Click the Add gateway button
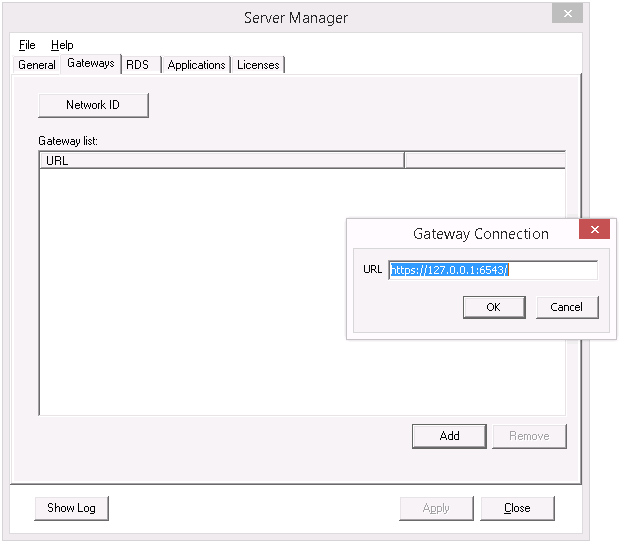Viewport: 622px width, 545px height. (x=449, y=436)
